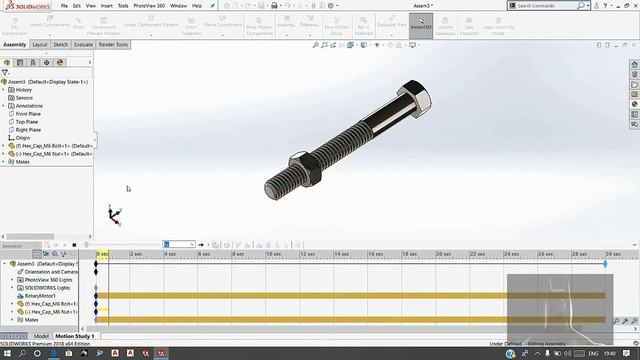Open Custom Properties icon in task pane
Viewport: 640px width, 360px height.
[x=634, y=115]
